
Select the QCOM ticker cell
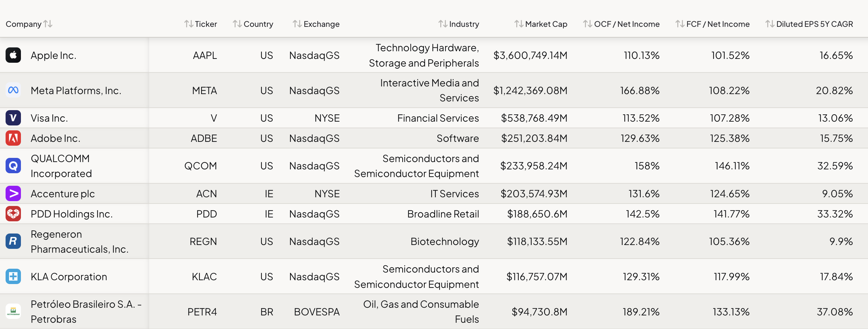[201, 166]
